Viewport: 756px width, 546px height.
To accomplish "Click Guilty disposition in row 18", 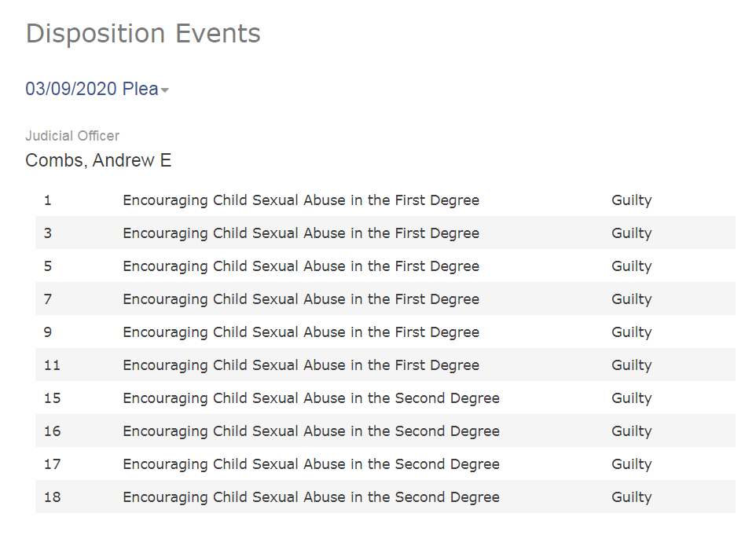I will [632, 497].
